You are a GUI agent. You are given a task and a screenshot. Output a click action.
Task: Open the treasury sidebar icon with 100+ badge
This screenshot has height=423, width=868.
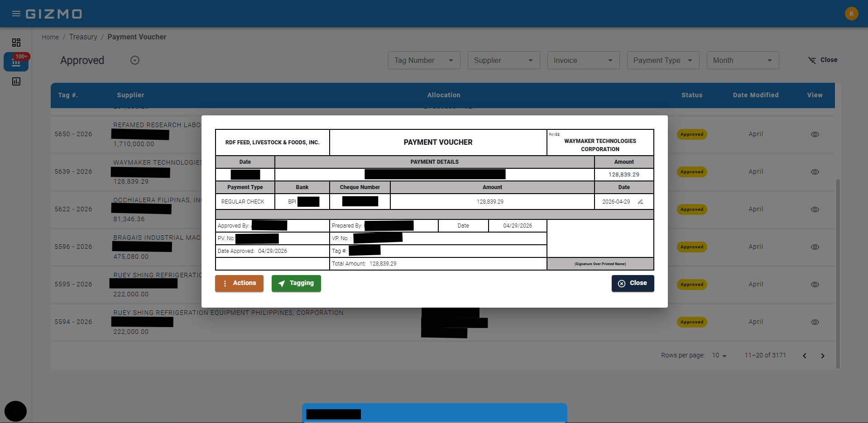[x=16, y=62]
